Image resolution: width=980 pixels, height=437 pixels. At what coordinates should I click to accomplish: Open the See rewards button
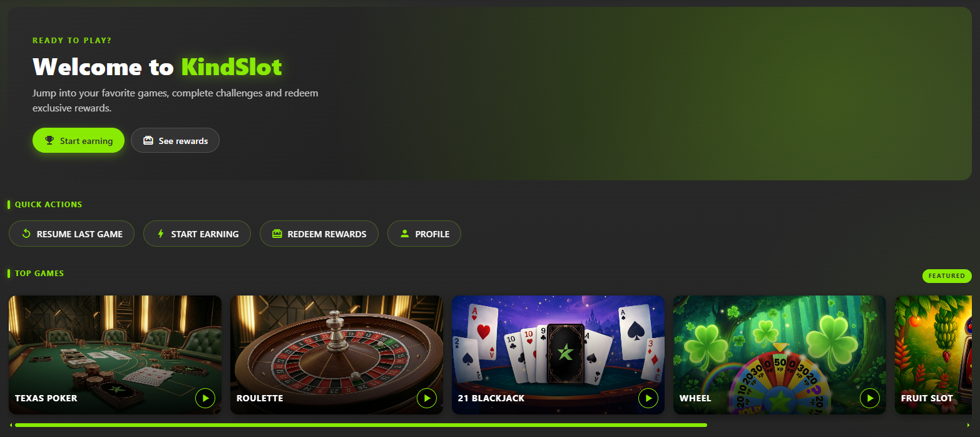click(x=175, y=140)
